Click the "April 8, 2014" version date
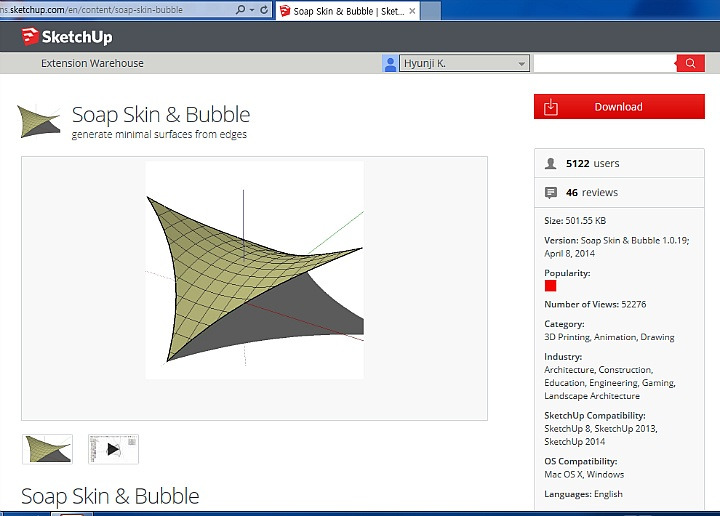The height and width of the screenshot is (516, 720). click(x=569, y=253)
